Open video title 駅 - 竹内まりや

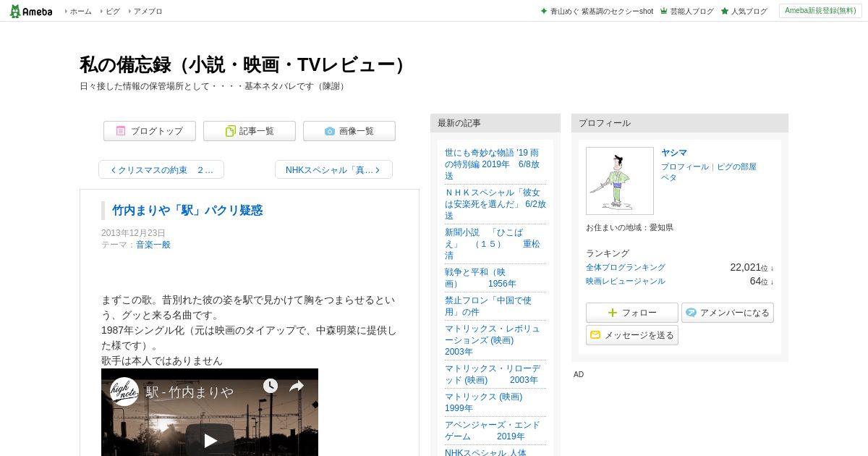tap(190, 392)
